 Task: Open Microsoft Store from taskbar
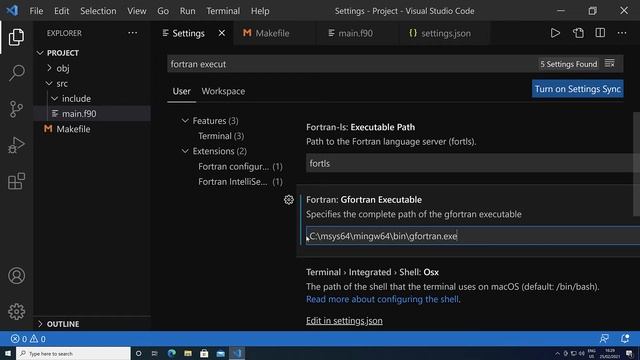pyautogui.click(x=204, y=353)
